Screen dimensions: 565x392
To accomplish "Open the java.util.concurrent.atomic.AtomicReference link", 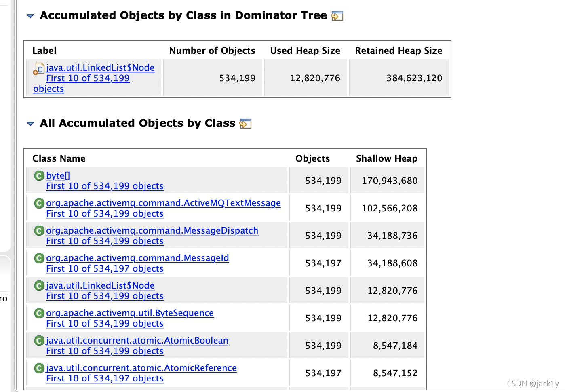I will point(141,368).
